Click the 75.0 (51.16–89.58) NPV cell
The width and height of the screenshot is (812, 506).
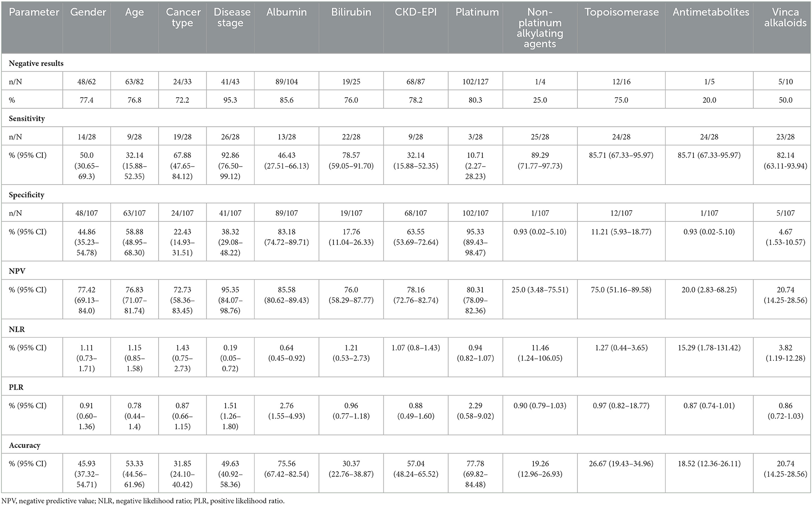[621, 300]
